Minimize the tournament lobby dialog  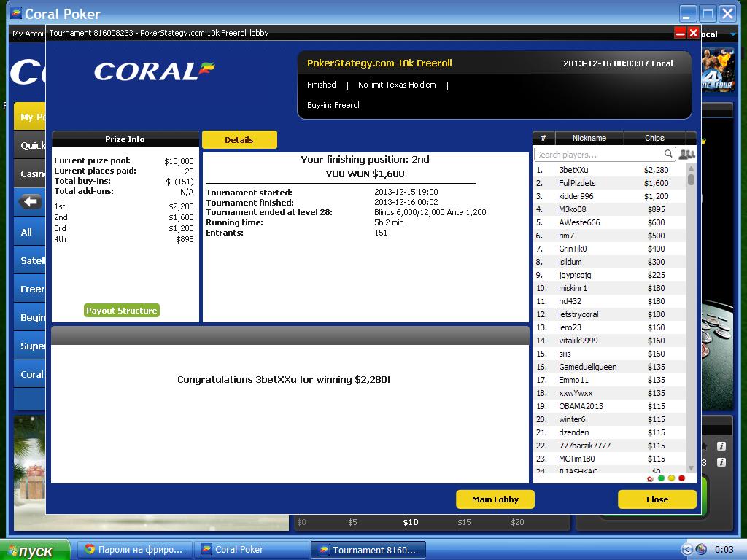point(680,33)
